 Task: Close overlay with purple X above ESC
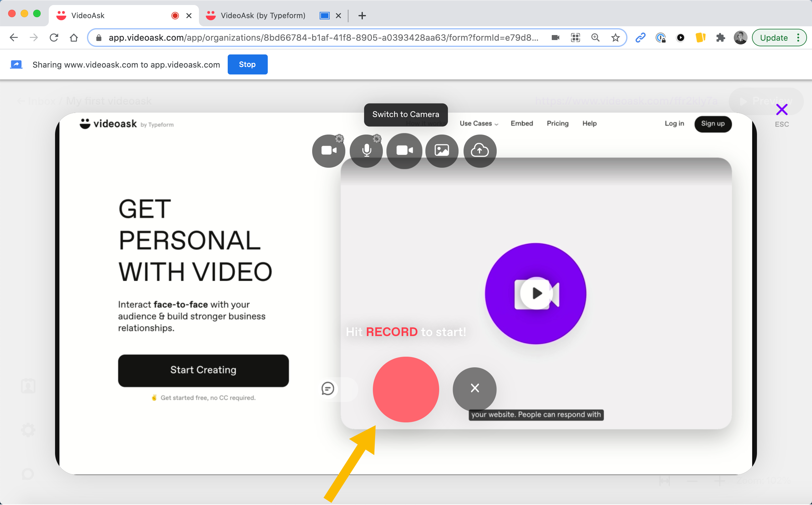(782, 110)
